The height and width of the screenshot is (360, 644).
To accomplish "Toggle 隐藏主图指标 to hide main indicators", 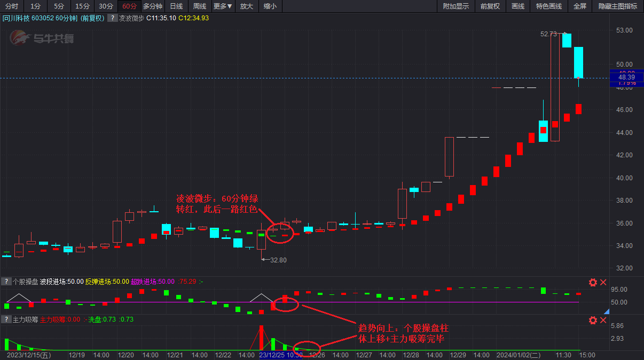I will pos(618,6).
